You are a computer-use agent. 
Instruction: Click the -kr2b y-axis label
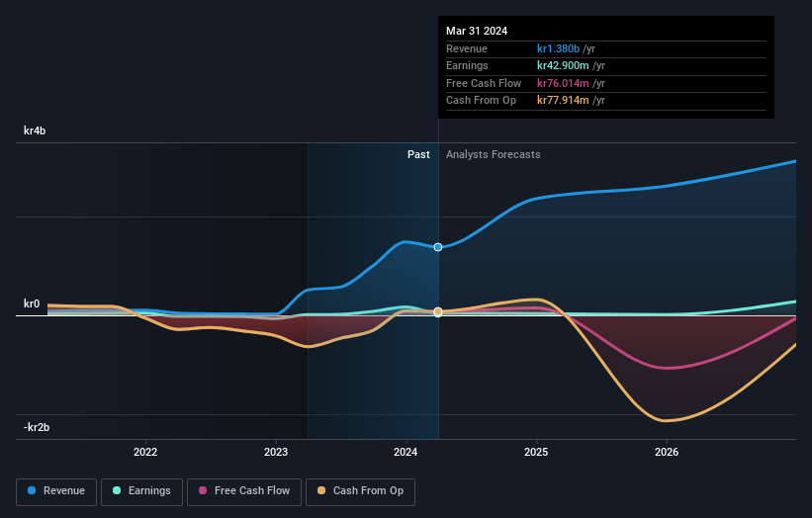point(37,427)
